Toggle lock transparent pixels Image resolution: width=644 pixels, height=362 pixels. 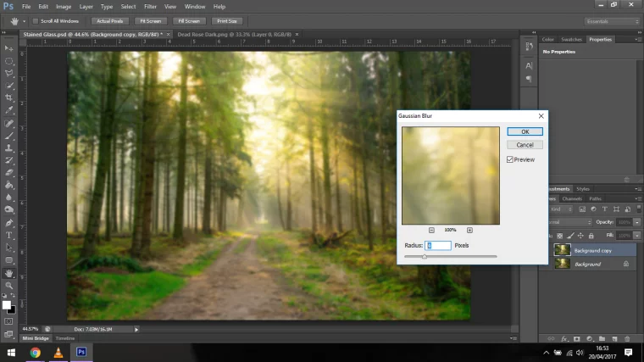[x=560, y=236]
